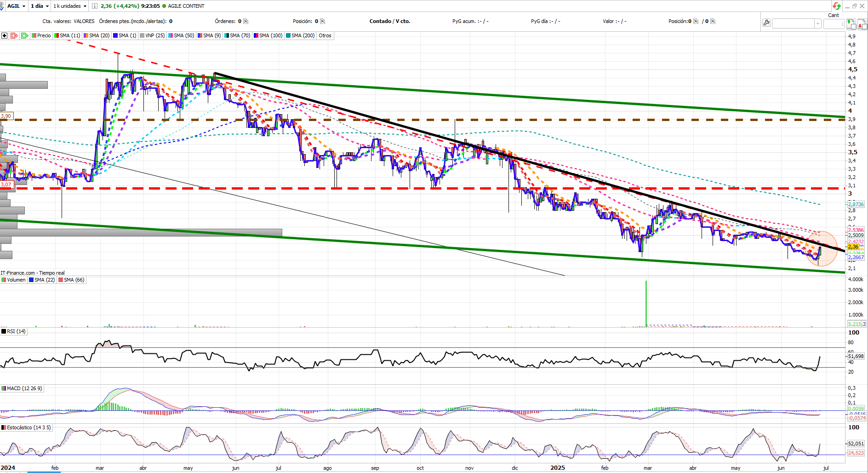Click the green import arrow icon
Viewport: 868px width, 473px height.
pyautogui.click(x=24, y=35)
